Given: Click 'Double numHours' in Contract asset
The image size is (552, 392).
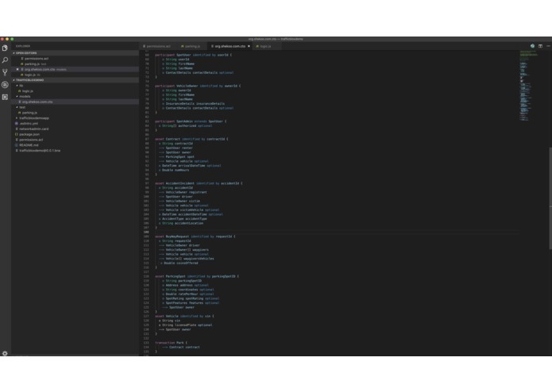Looking at the screenshot, I should pyautogui.click(x=174, y=170).
